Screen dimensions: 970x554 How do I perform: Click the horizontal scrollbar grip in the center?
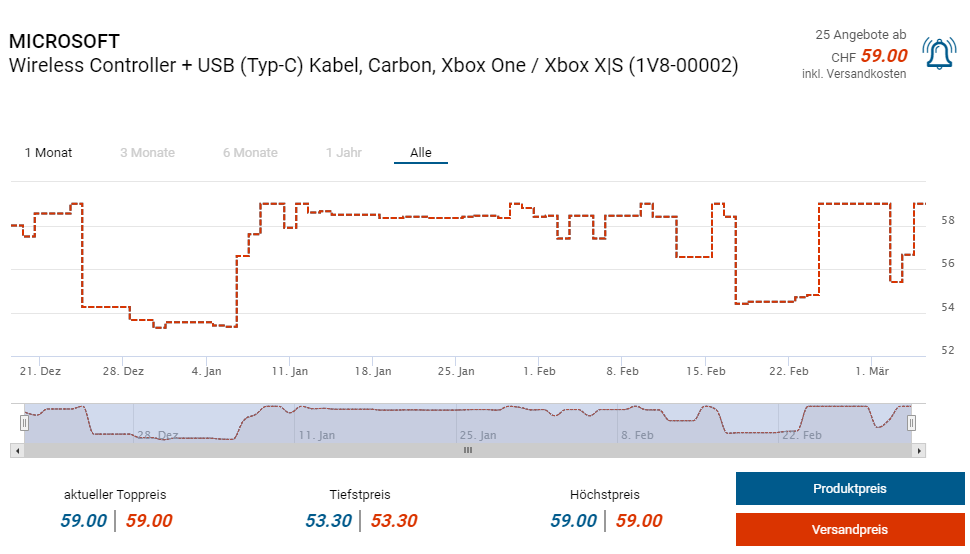click(467, 450)
